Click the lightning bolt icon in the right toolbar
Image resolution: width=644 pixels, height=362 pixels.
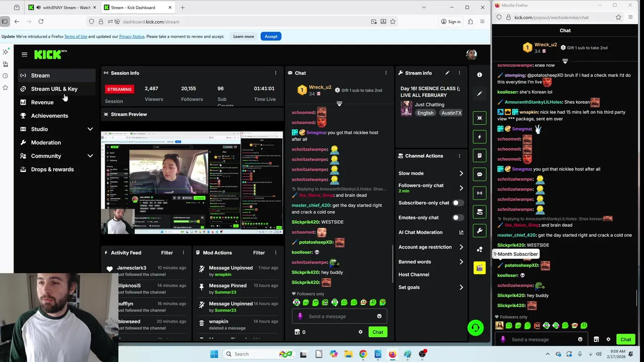pyautogui.click(x=479, y=137)
